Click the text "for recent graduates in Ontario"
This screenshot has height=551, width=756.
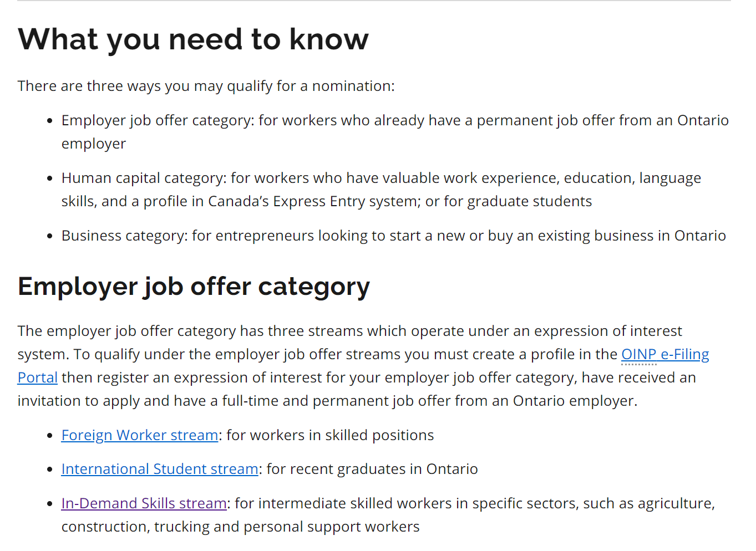click(372, 469)
